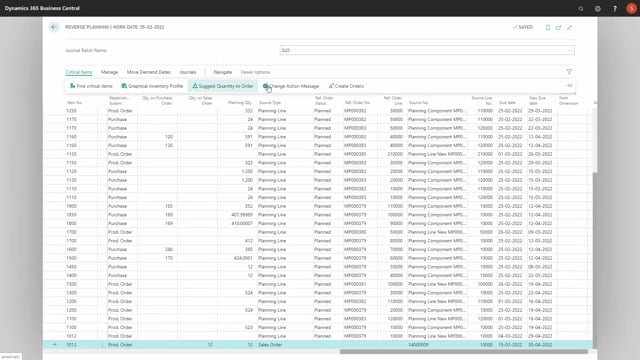
Task: Open the Move Demand Dates menu
Action: (149, 72)
